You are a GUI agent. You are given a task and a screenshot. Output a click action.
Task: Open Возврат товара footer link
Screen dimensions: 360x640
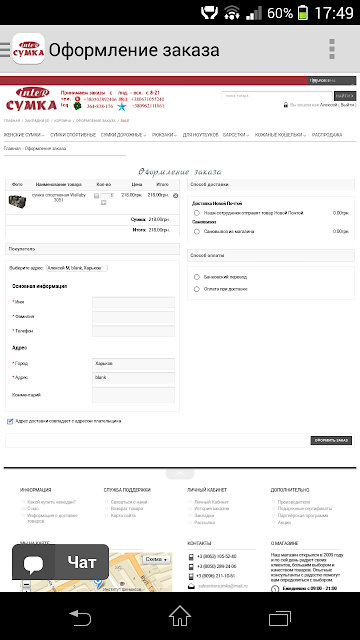pos(127,509)
